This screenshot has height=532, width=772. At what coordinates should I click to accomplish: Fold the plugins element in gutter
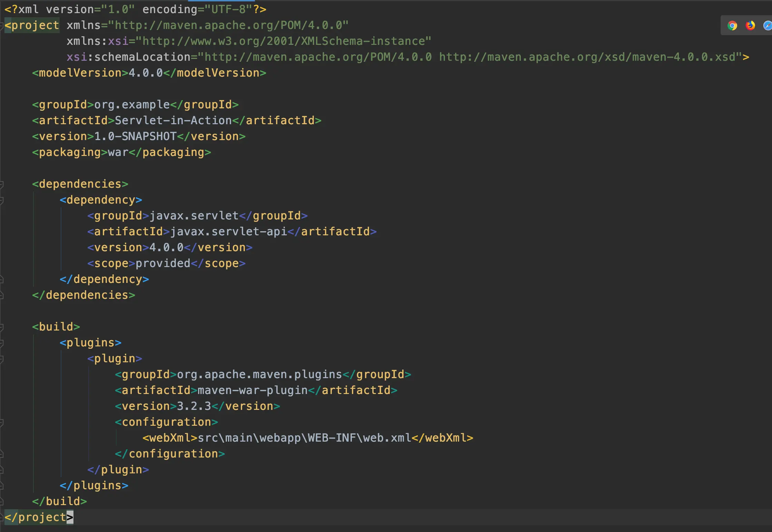(2, 343)
